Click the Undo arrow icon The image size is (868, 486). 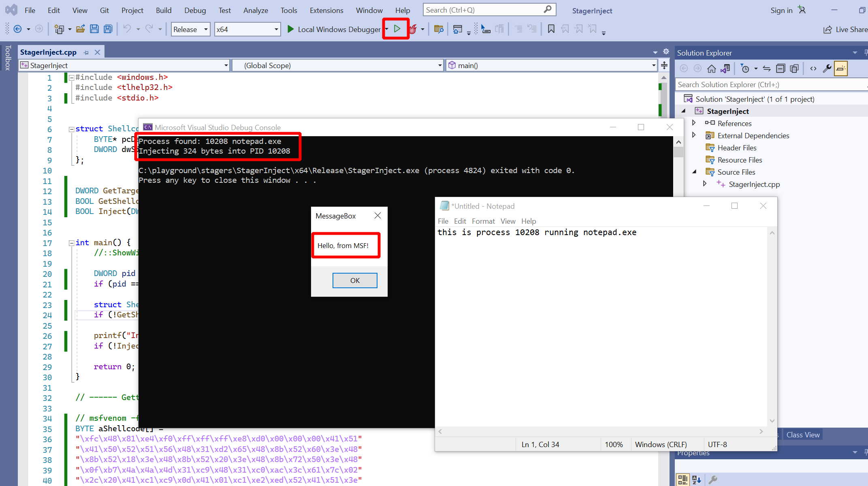(x=127, y=29)
